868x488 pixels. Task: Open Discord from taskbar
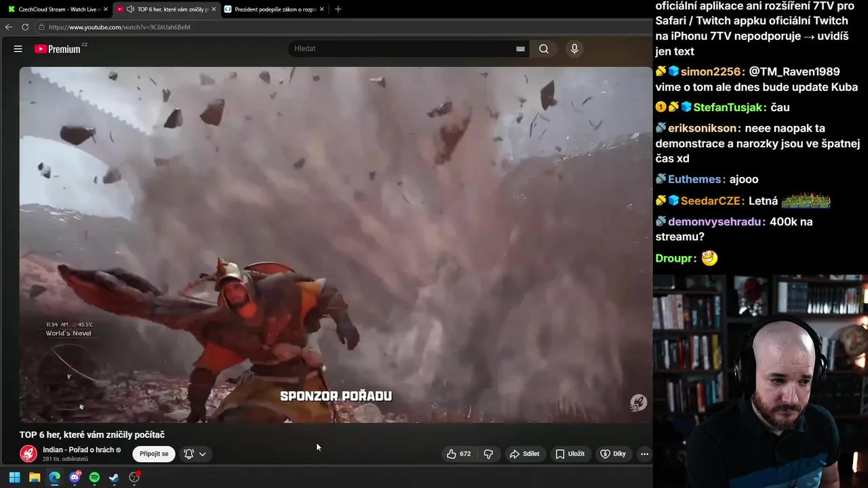pos(75,477)
